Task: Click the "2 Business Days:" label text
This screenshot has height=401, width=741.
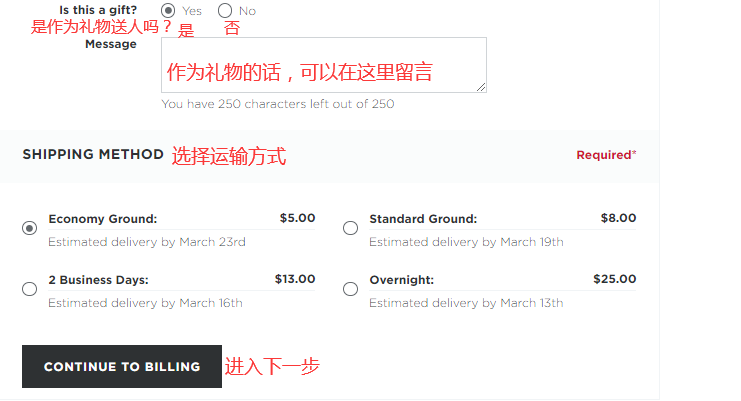Action: tap(98, 280)
